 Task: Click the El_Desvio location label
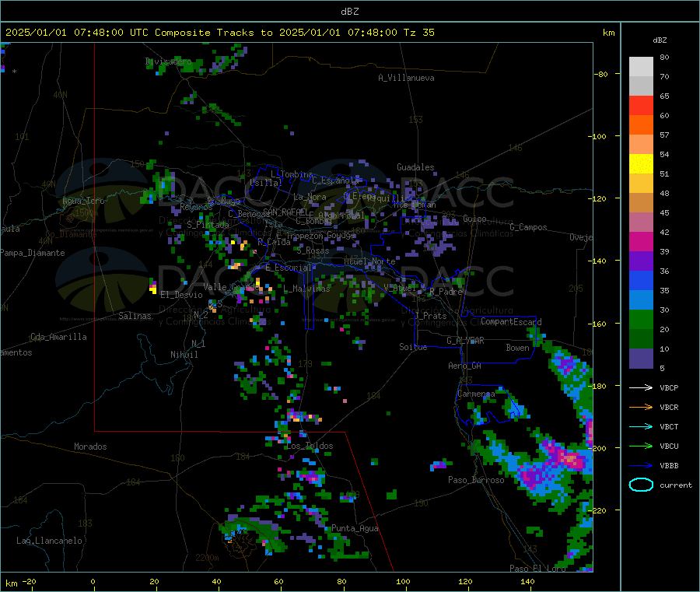click(x=181, y=295)
